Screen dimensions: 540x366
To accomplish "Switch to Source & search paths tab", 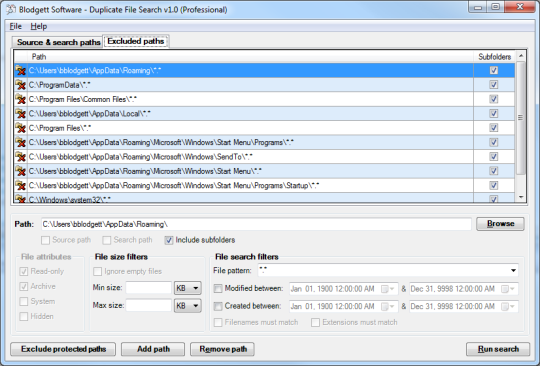I will [x=58, y=42].
